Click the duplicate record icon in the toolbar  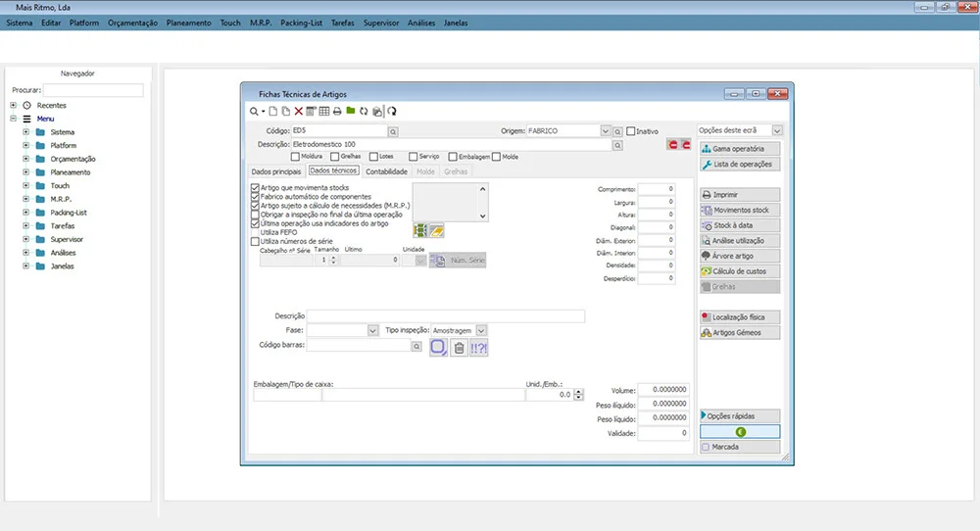click(285, 112)
